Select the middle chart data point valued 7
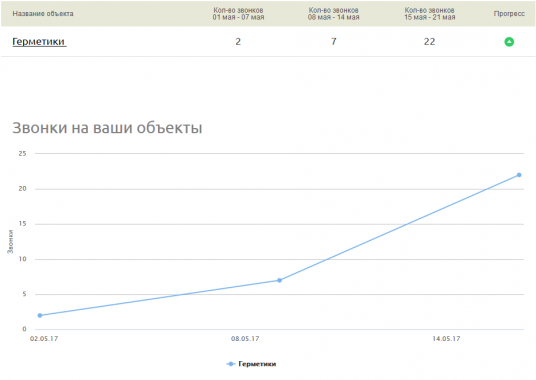This screenshot has height=380, width=536. point(279,280)
